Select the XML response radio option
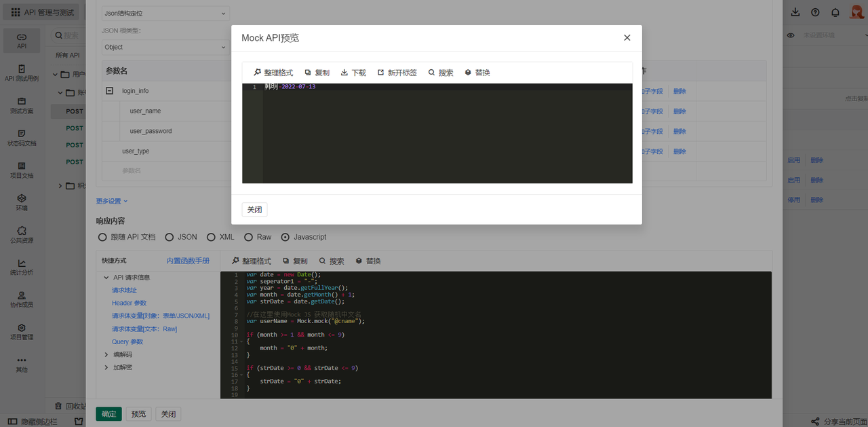The height and width of the screenshot is (427, 868). 220,237
